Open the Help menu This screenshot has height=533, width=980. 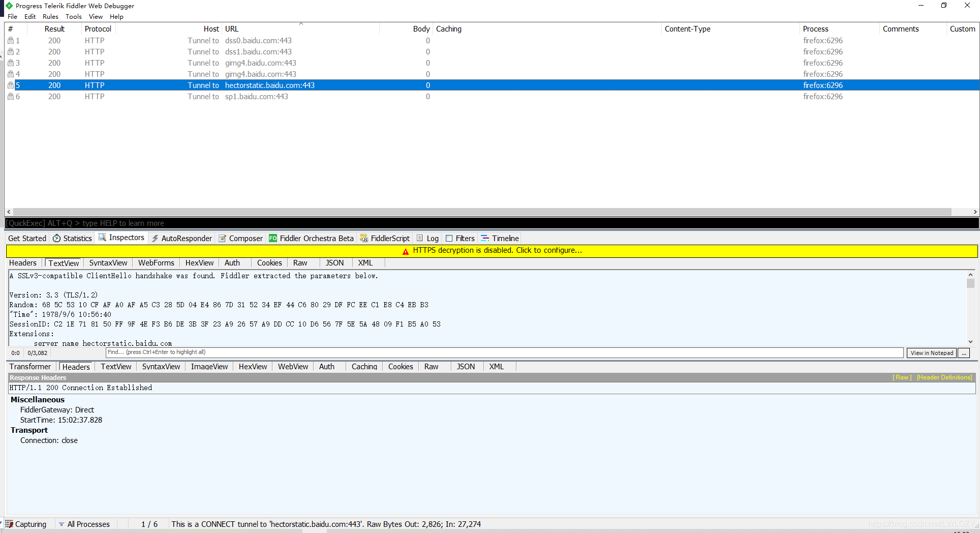116,16
